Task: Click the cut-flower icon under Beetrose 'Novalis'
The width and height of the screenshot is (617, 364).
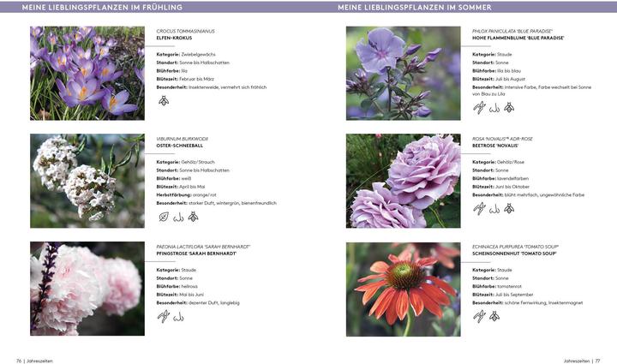Action: coord(479,208)
